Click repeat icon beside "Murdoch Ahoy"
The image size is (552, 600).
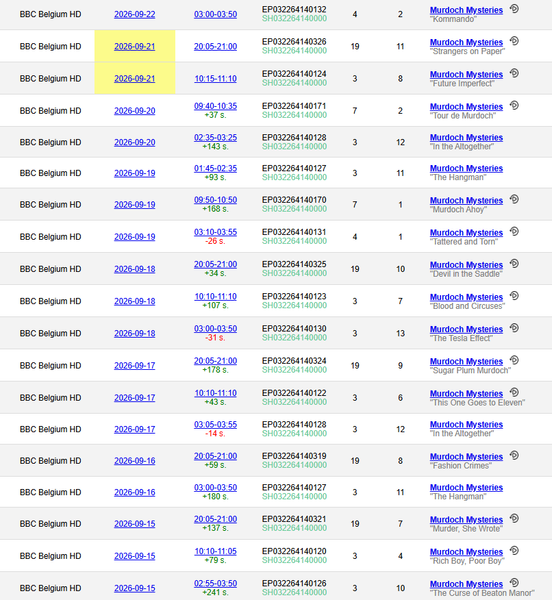515,199
